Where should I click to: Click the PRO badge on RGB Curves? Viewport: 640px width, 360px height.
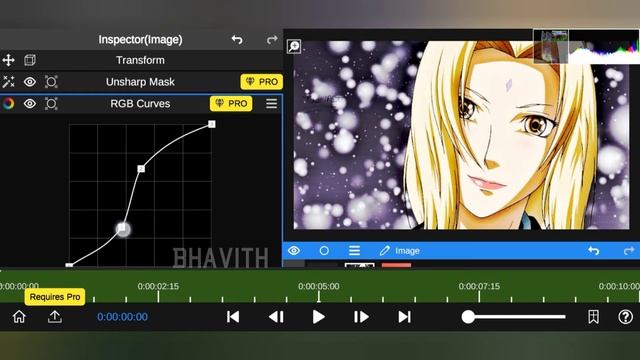[231, 104]
